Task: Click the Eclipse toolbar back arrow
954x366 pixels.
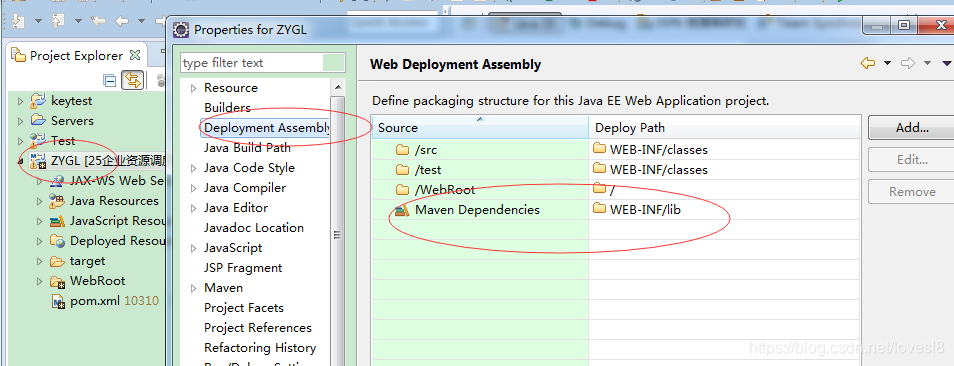Action: 122,21
